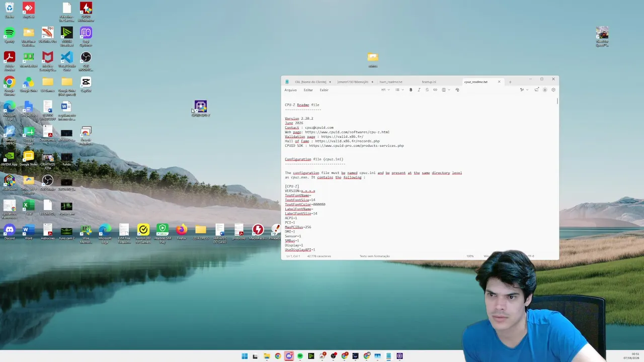Click the 'Texto sem formatação' status entry
644x362 pixels.
(x=374, y=256)
